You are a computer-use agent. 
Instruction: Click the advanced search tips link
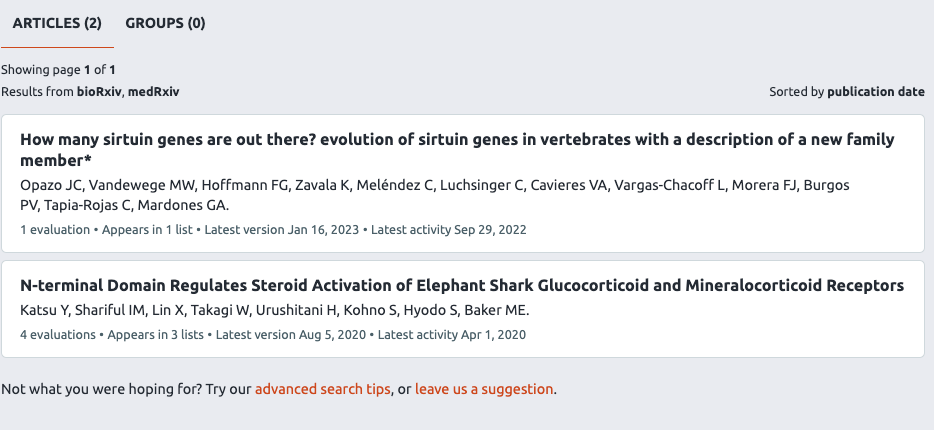[322, 389]
